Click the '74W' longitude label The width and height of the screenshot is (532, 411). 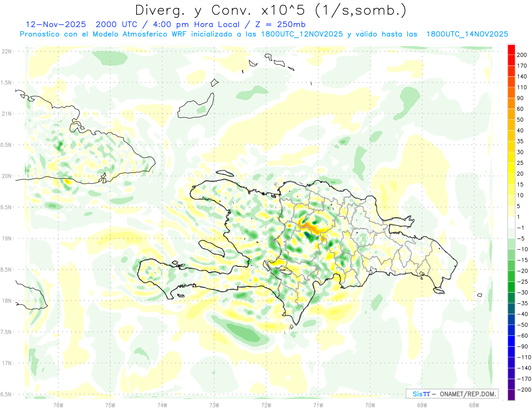[162, 405]
